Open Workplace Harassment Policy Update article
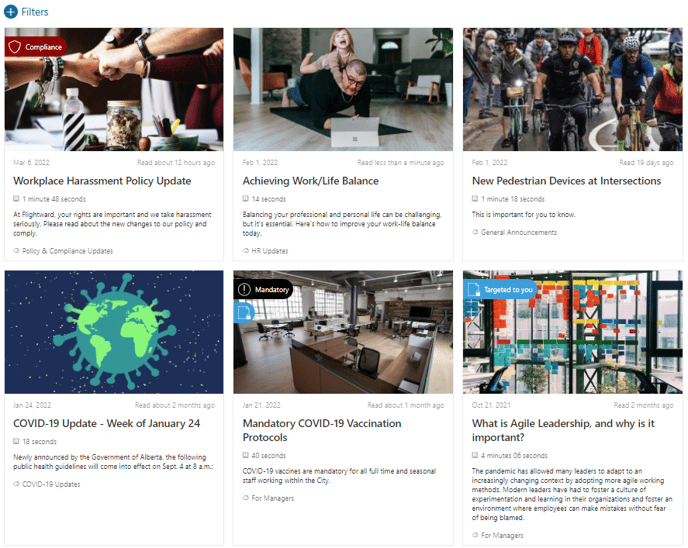The image size is (688, 548). [x=102, y=181]
